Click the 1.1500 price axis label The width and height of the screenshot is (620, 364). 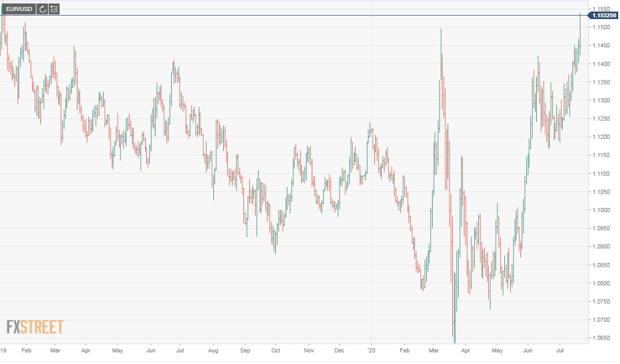(x=600, y=27)
